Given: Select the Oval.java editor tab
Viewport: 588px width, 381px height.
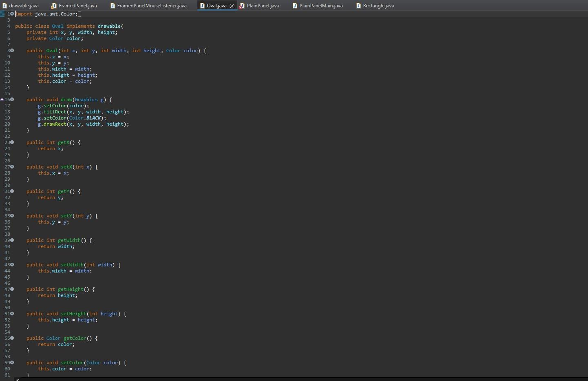Looking at the screenshot, I should (217, 6).
